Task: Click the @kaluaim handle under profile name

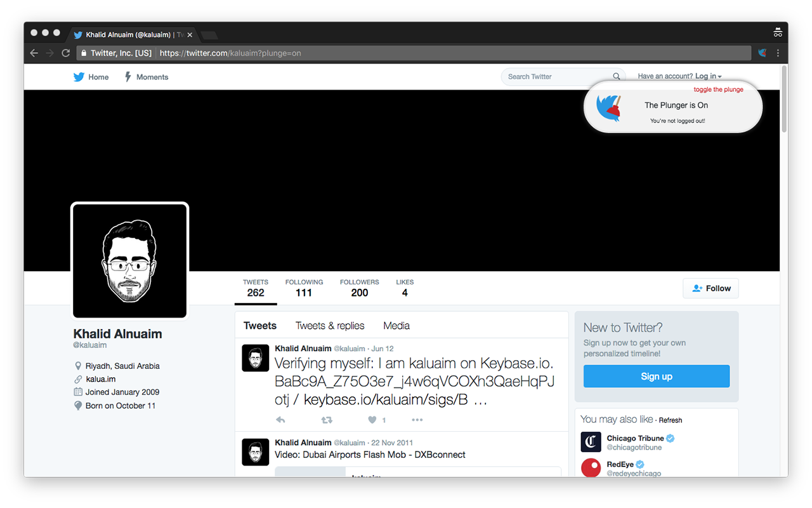Action: (89, 345)
